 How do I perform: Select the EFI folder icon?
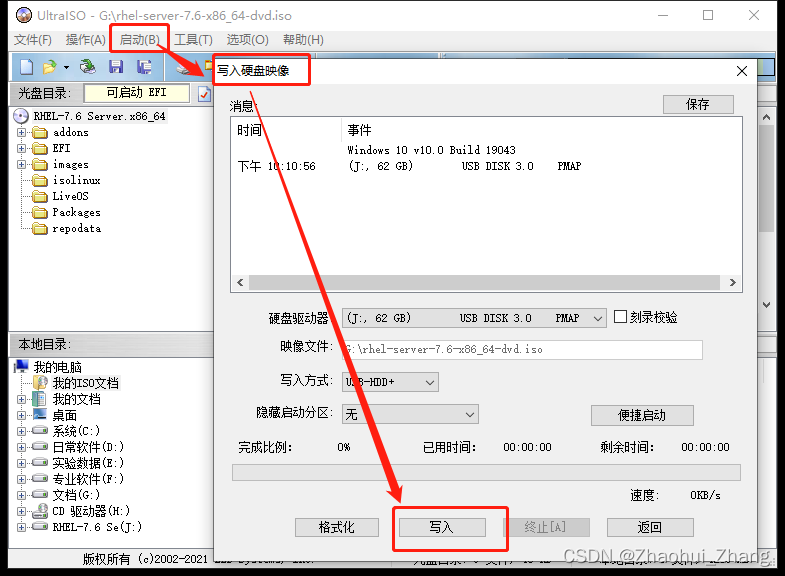[40, 149]
